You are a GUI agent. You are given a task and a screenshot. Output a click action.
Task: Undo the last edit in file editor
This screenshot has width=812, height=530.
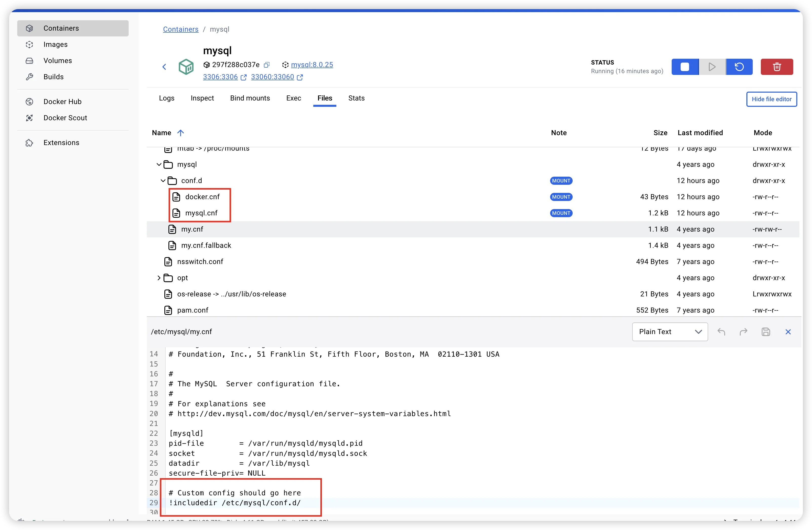[x=721, y=332]
